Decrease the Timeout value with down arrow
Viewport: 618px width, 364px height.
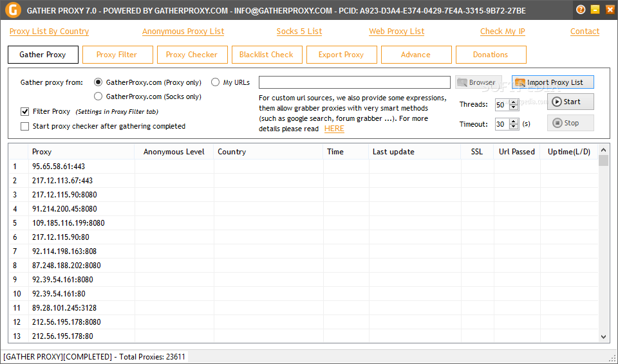coord(514,127)
